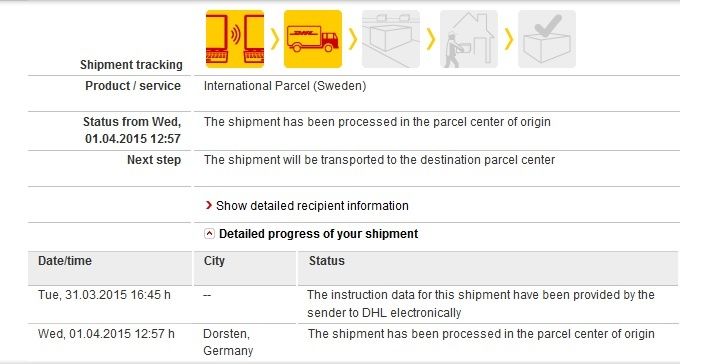Collapse Detailed progress of your shipment

(209, 234)
